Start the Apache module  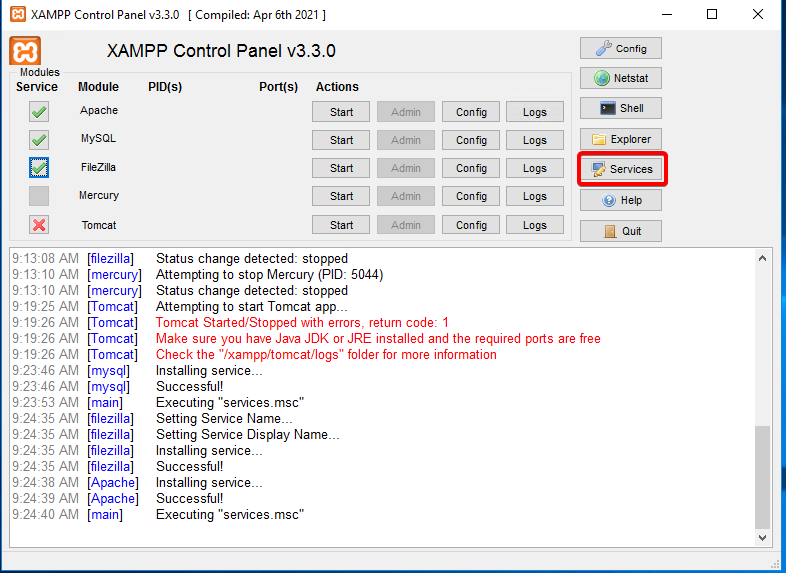[x=341, y=112]
